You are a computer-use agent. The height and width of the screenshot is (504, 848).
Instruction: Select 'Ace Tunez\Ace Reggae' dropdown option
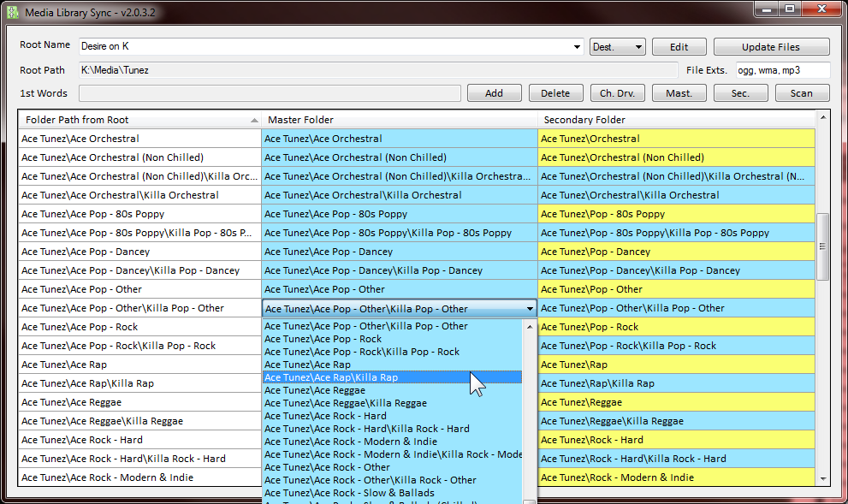[x=393, y=390]
